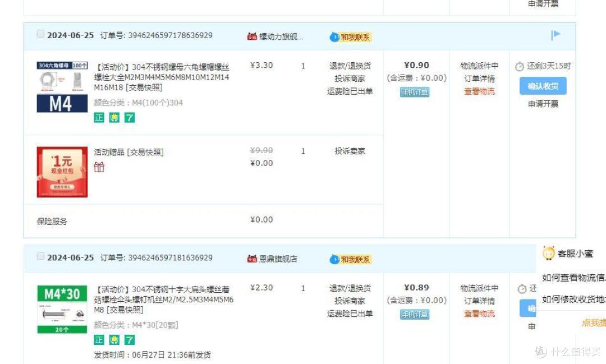Open the 活动赠品 [交易快照] link
This screenshot has height=364, width=606.
coord(128,152)
